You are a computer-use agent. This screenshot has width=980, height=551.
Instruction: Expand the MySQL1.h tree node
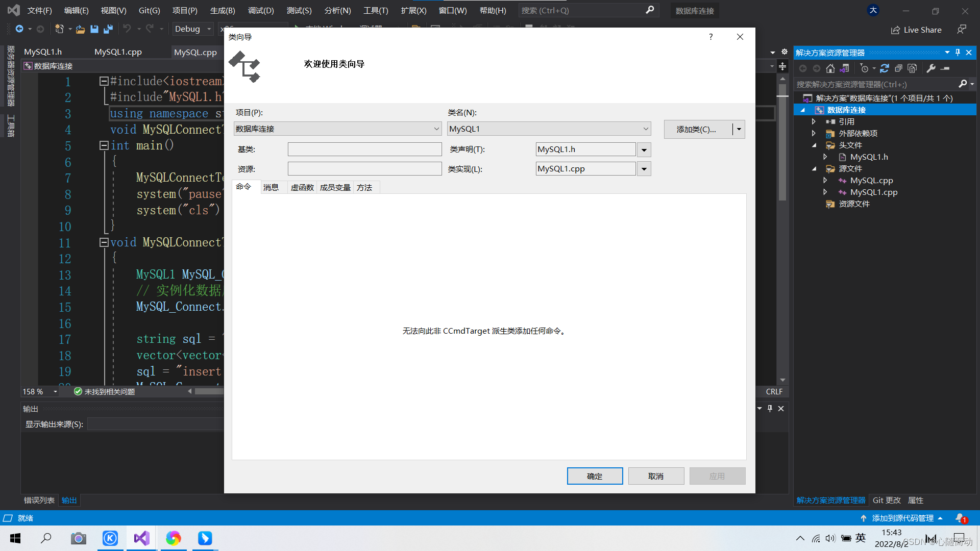pyautogui.click(x=825, y=157)
